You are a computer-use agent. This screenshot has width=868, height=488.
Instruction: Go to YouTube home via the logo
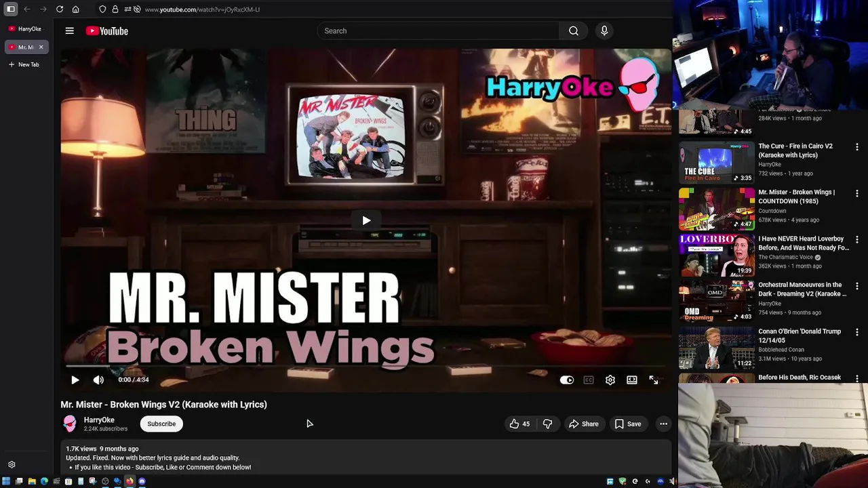point(107,30)
